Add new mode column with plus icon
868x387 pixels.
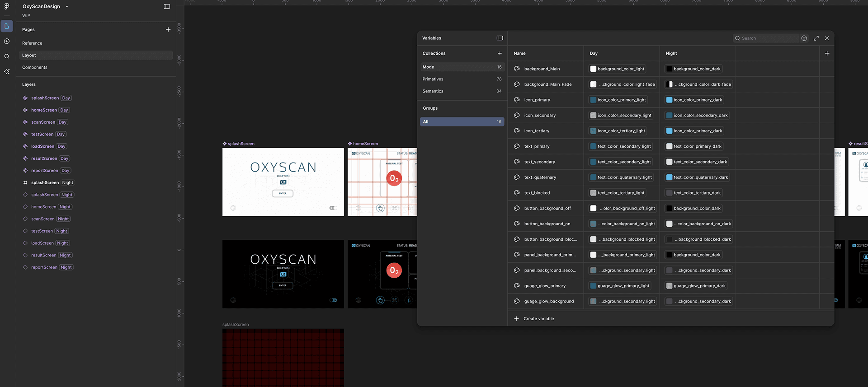click(827, 53)
